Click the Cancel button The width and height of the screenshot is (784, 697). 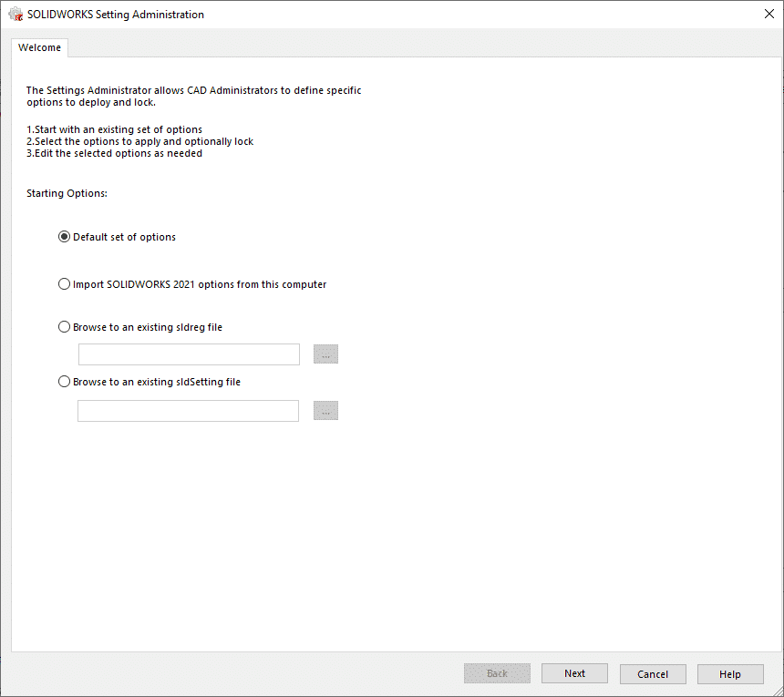pyautogui.click(x=653, y=674)
